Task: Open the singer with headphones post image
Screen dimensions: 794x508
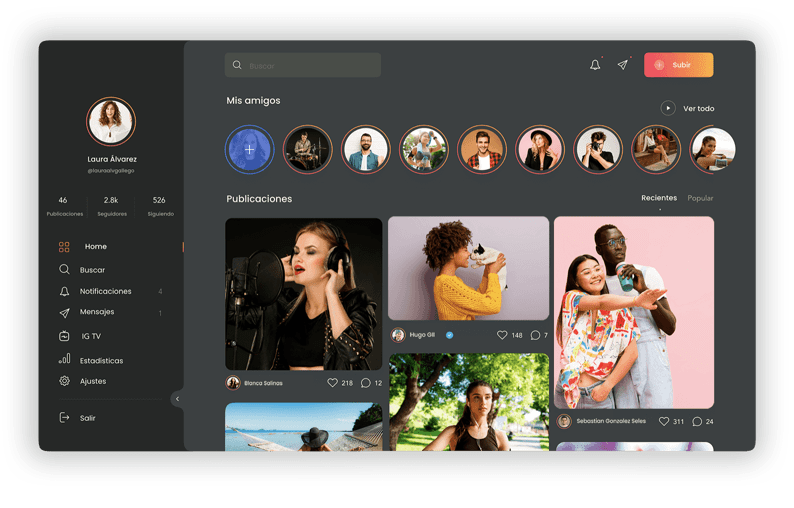Action: tap(304, 293)
